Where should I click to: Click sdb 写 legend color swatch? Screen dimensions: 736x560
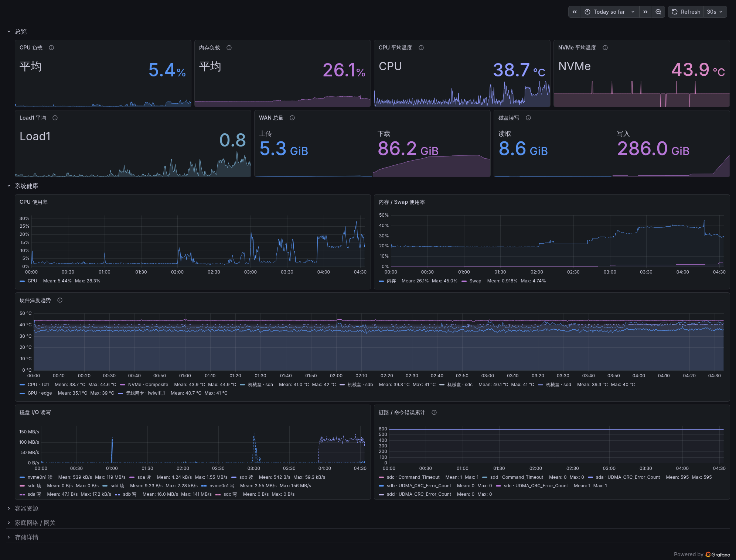point(117,494)
